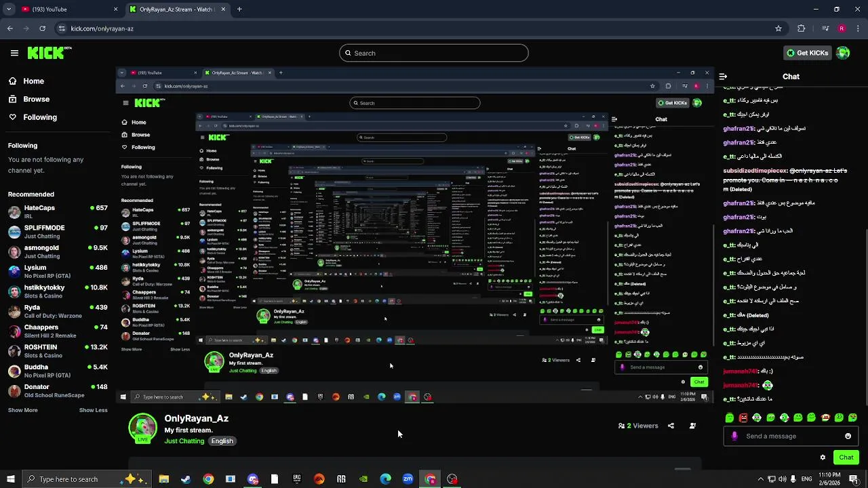Viewport: 868px width, 488px height.
Task: Open the Windows Start menu
Action: 10,479
